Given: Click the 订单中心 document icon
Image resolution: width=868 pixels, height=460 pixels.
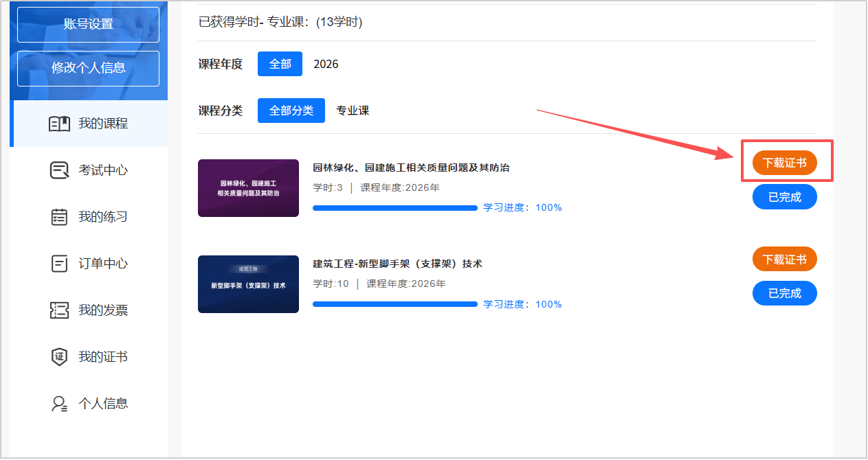Looking at the screenshot, I should [x=60, y=264].
